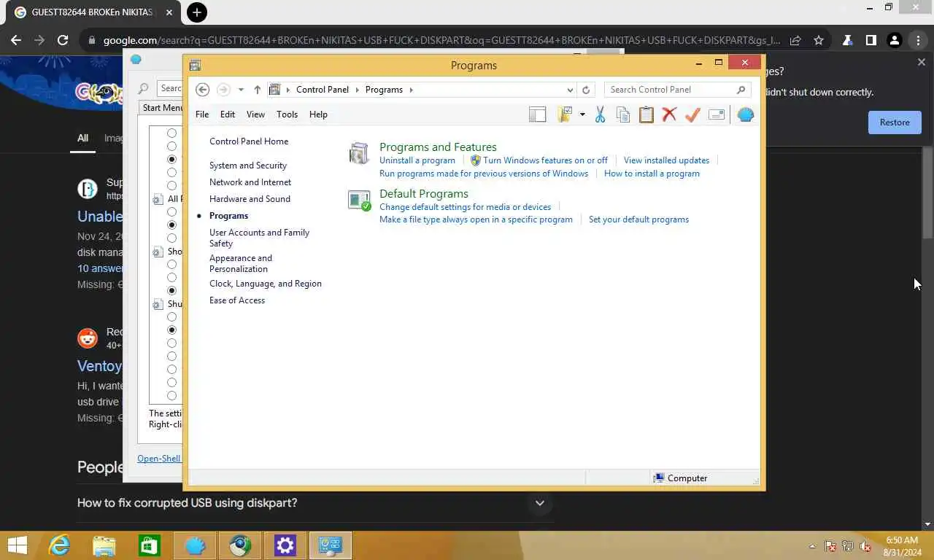
Task: Select the All tab in Google results
Action: [82, 139]
